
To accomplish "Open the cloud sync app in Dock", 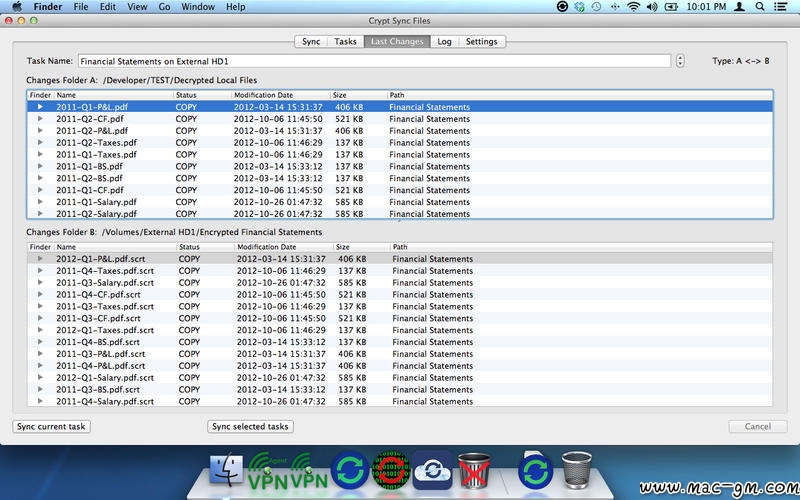I will click(433, 470).
